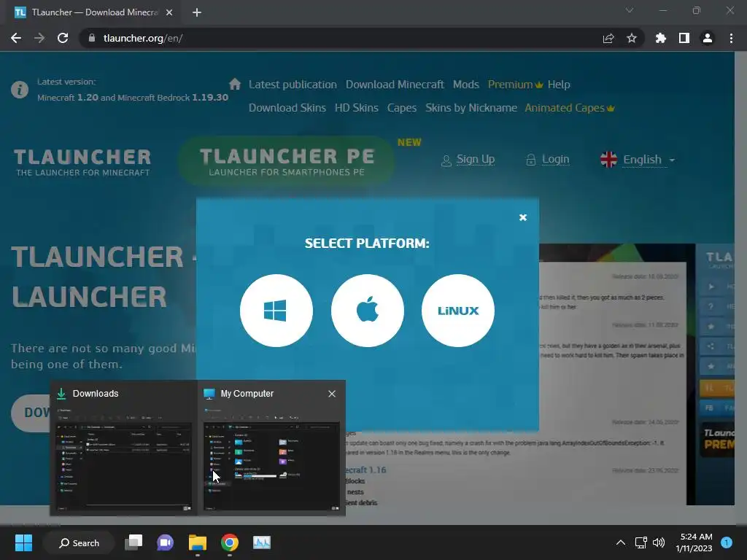Open the Premium menu link
Viewport: 747px width, 560px height.
coord(515,85)
